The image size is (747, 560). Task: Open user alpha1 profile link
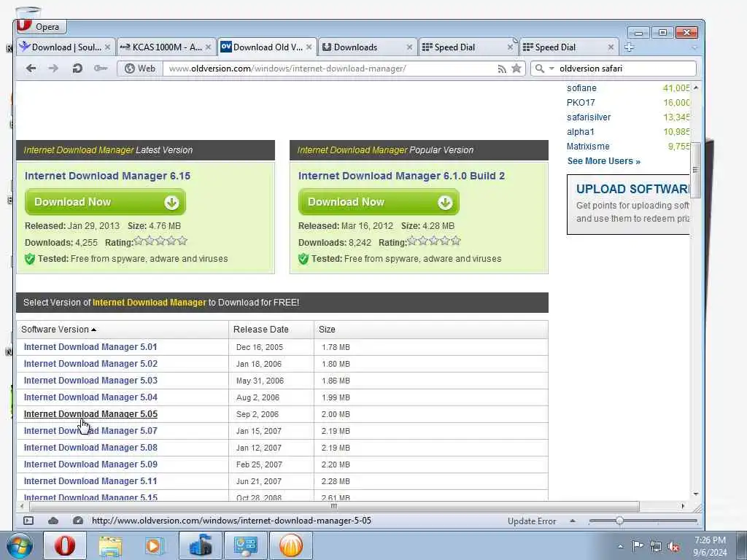[580, 132]
